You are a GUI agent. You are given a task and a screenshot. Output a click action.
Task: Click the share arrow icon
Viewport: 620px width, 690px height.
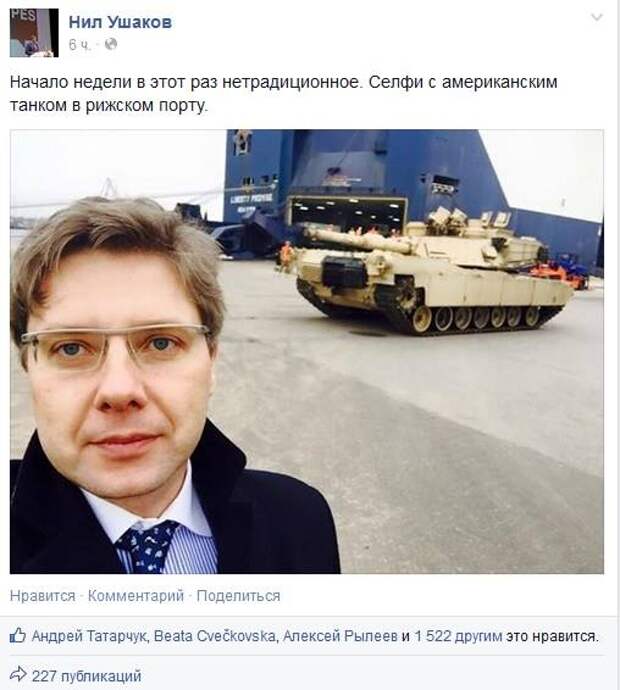[x=18, y=674]
